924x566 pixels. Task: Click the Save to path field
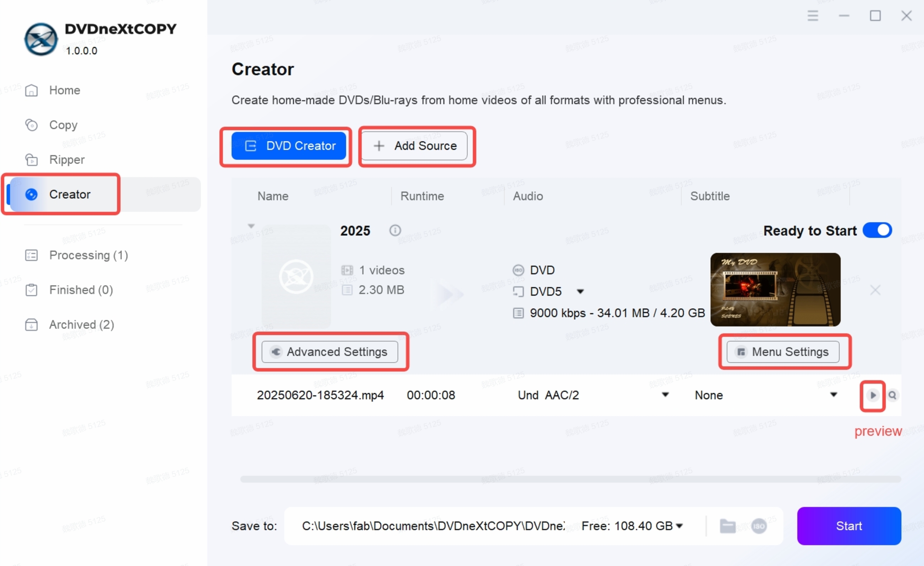(433, 526)
